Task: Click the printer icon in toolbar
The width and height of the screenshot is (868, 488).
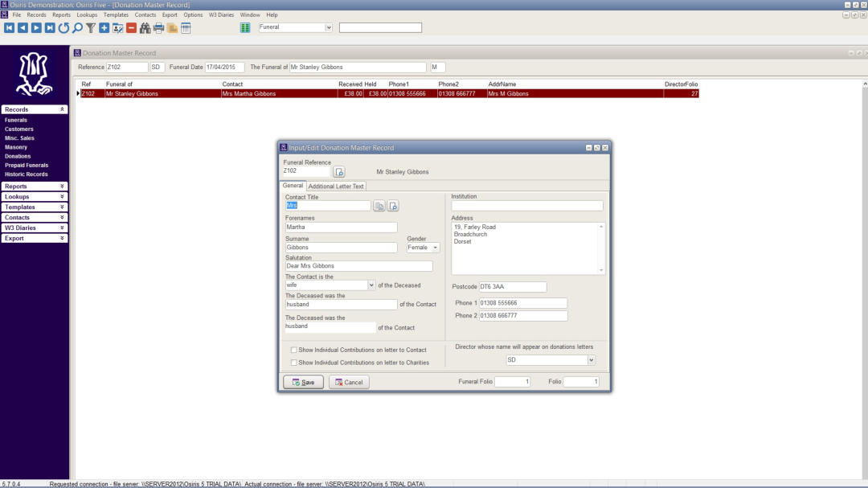Action: tap(159, 28)
